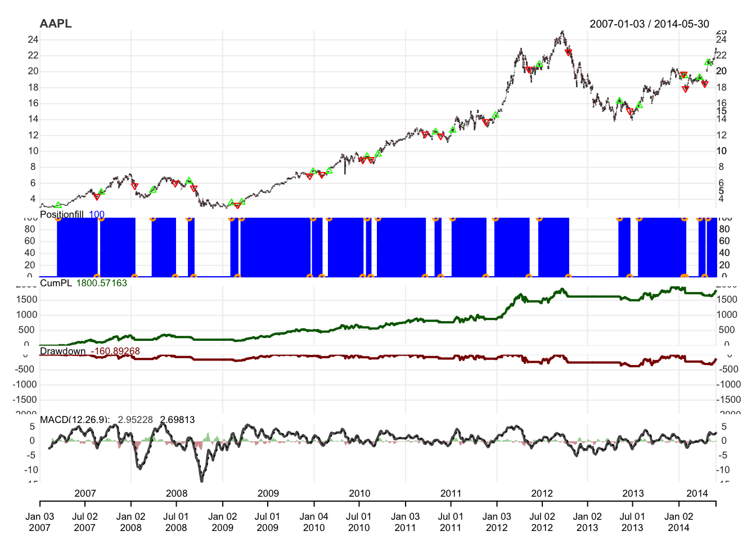Click the Jul 02 2012 date tick label
Viewport: 756px width, 540px height.
[542, 522]
